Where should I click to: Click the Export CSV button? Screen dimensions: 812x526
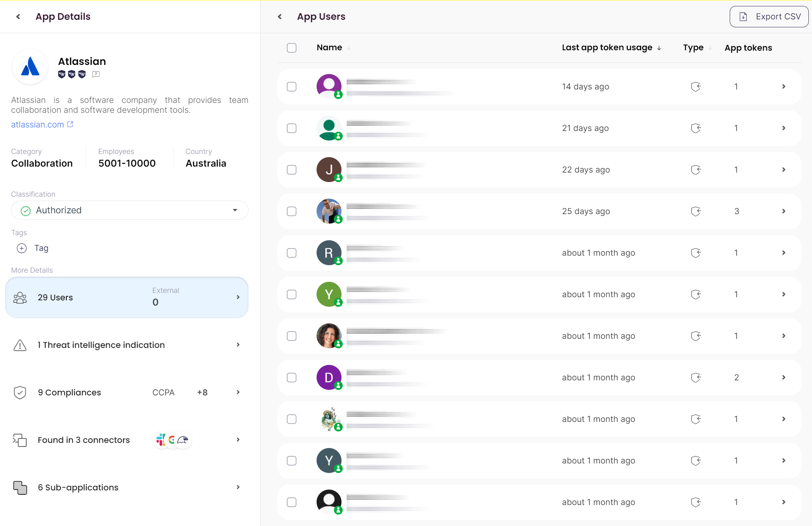tap(769, 17)
